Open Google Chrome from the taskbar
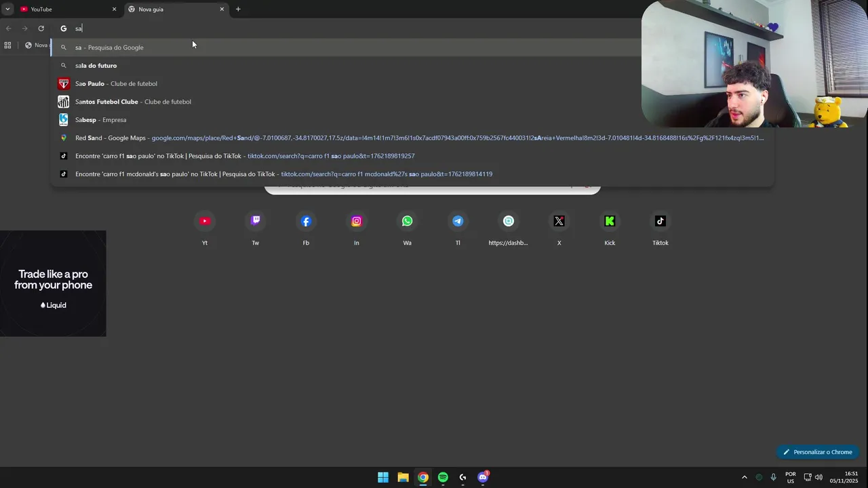Image resolution: width=868 pixels, height=488 pixels. click(423, 477)
